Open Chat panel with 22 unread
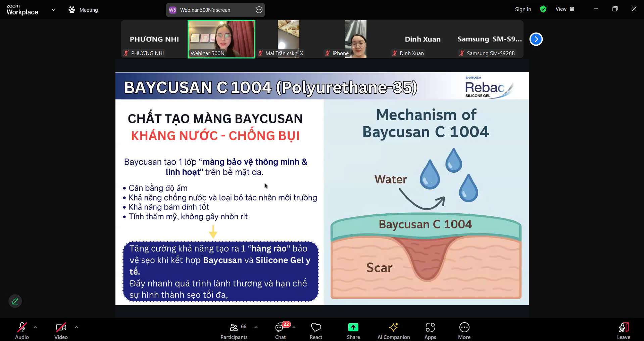644x341 pixels. [281, 331]
